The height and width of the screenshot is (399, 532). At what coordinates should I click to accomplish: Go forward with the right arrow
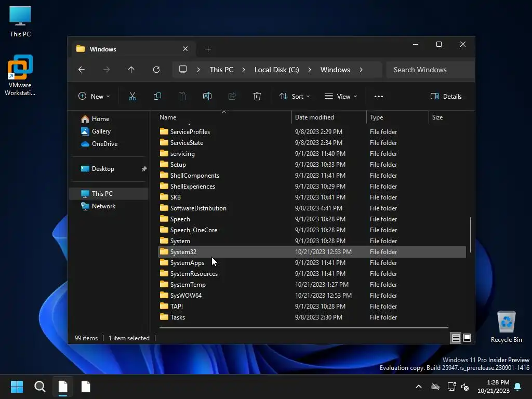(107, 70)
